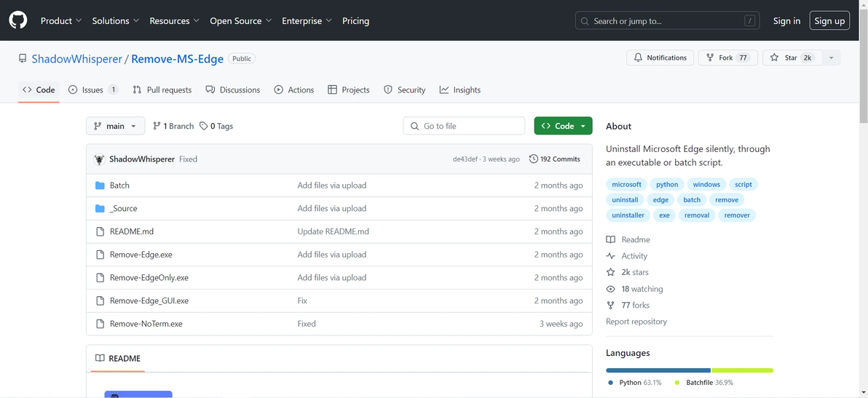This screenshot has width=868, height=398.
Task: Click the Sign up button
Action: (829, 21)
